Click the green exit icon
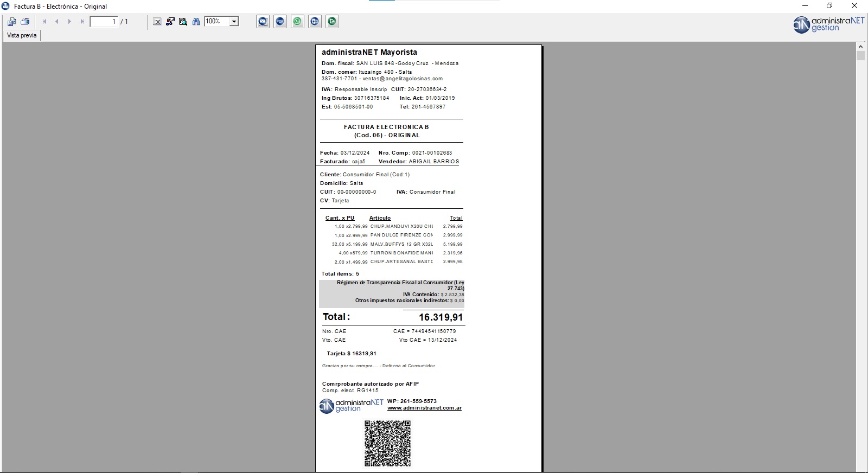 (x=333, y=22)
